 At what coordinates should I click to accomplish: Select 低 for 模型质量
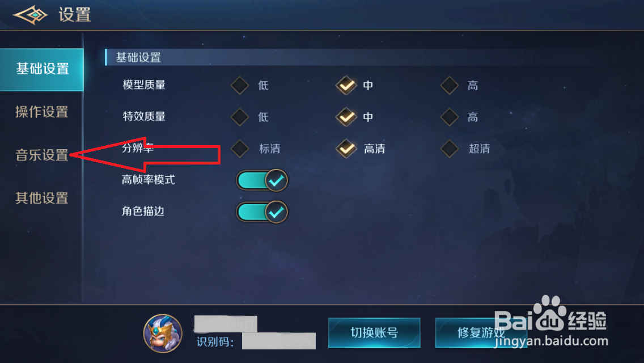240,86
